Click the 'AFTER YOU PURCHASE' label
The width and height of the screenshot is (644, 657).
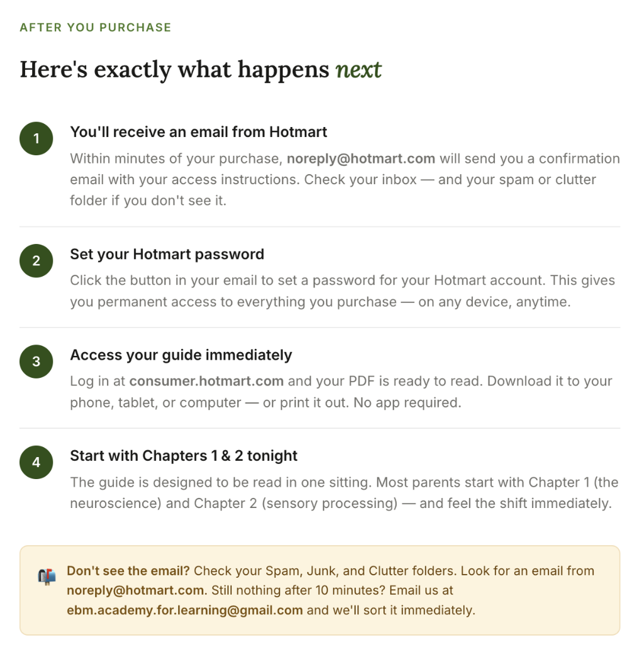point(96,28)
